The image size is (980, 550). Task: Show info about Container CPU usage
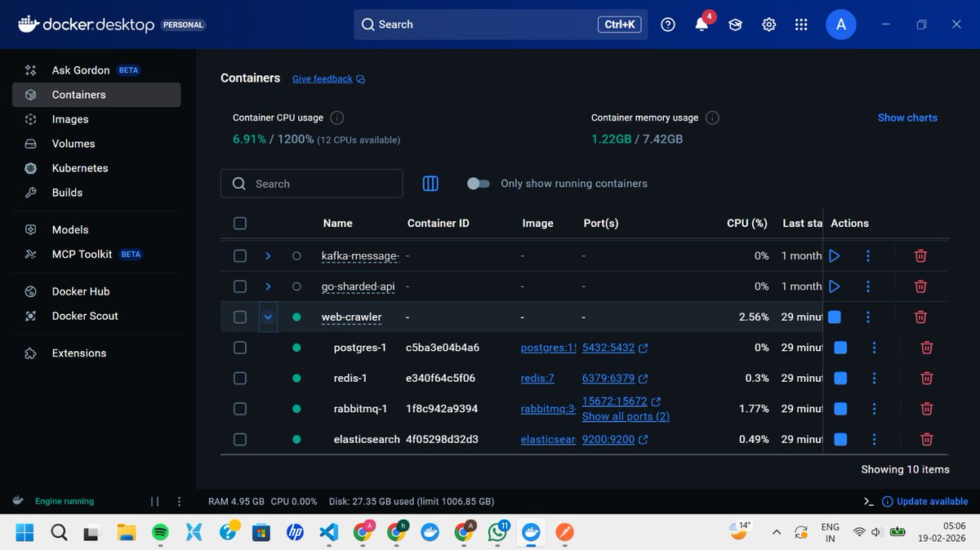coord(336,118)
